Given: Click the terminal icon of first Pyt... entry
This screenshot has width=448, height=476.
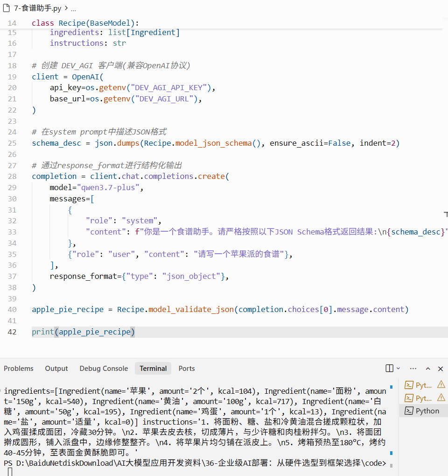Looking at the screenshot, I should coord(409,385).
